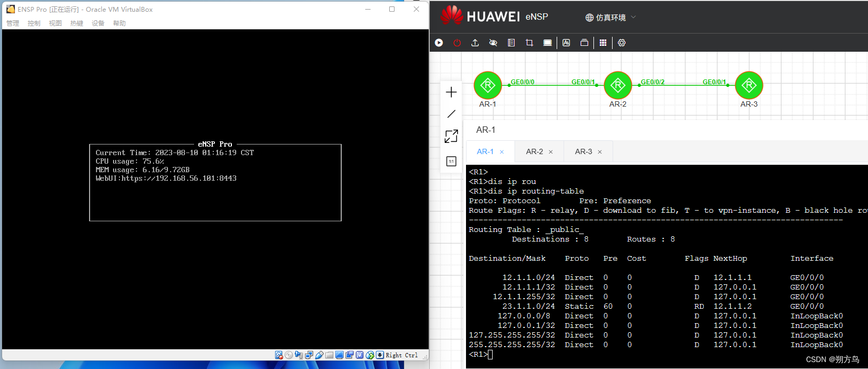The width and height of the screenshot is (868, 369).
Task: Click CPU usage 75.6% line in VM
Action: [x=130, y=161]
